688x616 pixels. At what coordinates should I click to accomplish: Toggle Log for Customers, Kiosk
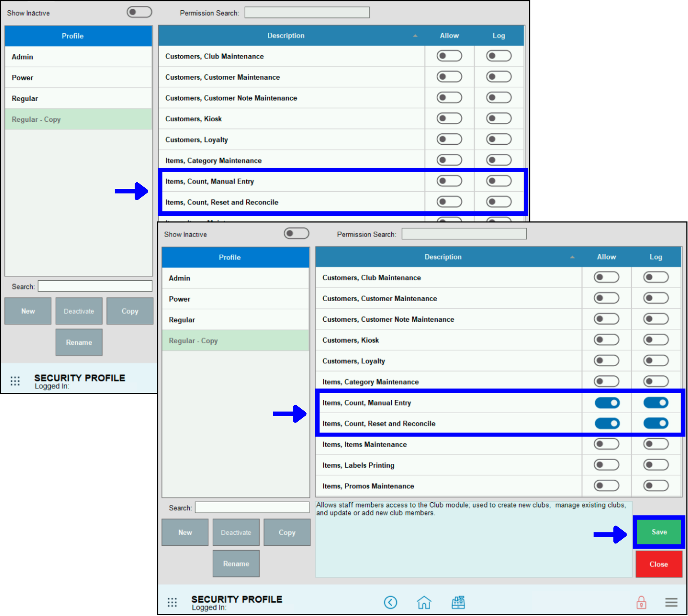pos(656,340)
